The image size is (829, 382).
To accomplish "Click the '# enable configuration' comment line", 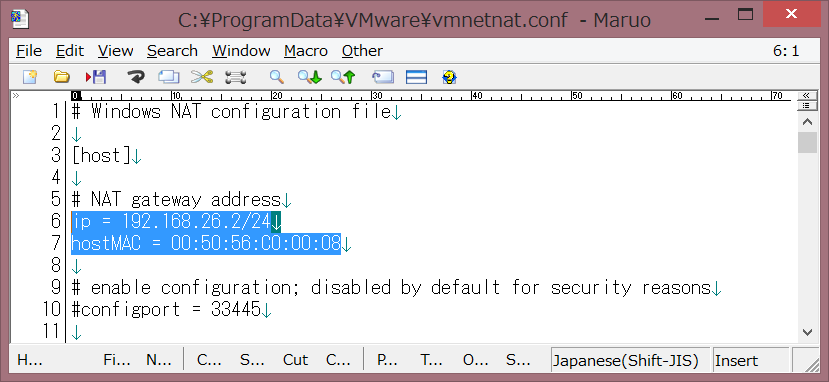I will [391, 287].
